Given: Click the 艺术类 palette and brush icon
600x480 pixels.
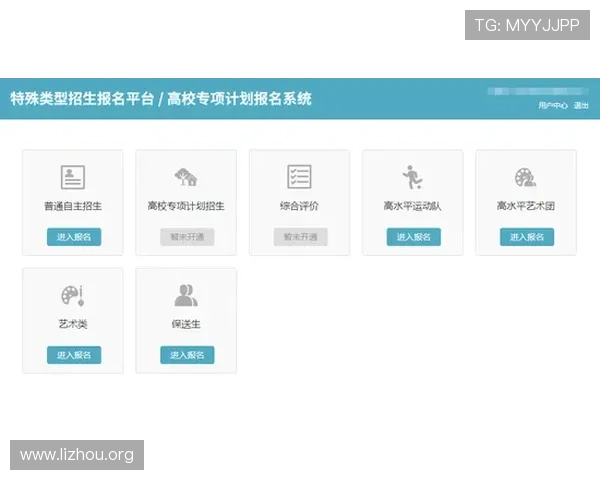Looking at the screenshot, I should coord(73,295).
